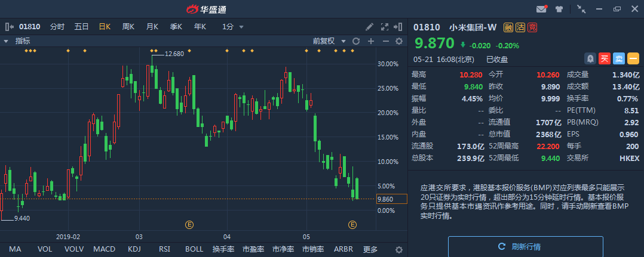Toggle the KDJ indicator
The height and width of the screenshot is (257, 644).
pos(134,249)
